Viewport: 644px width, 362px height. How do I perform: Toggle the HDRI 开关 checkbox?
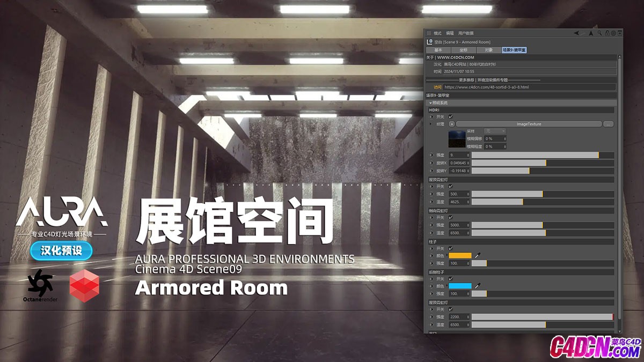(451, 116)
